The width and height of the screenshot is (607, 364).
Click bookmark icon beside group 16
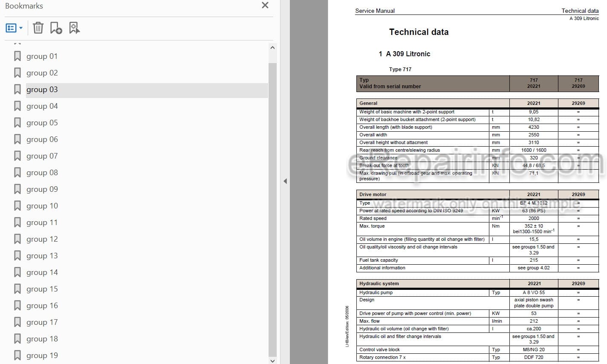point(17,306)
